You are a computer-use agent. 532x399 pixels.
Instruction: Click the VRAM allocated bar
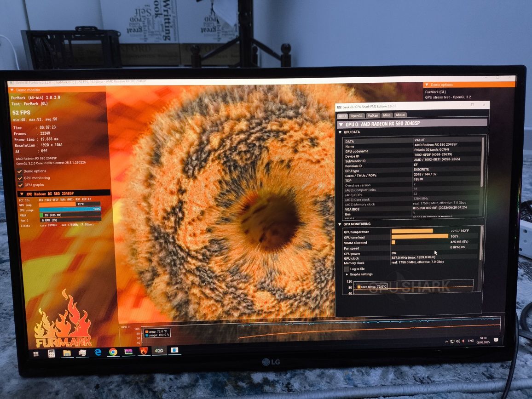pos(393,242)
